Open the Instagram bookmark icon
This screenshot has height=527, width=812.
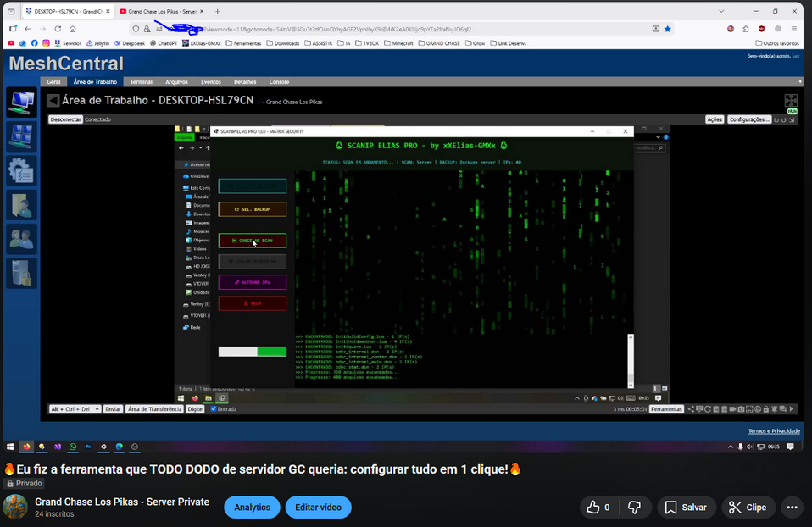[46, 43]
